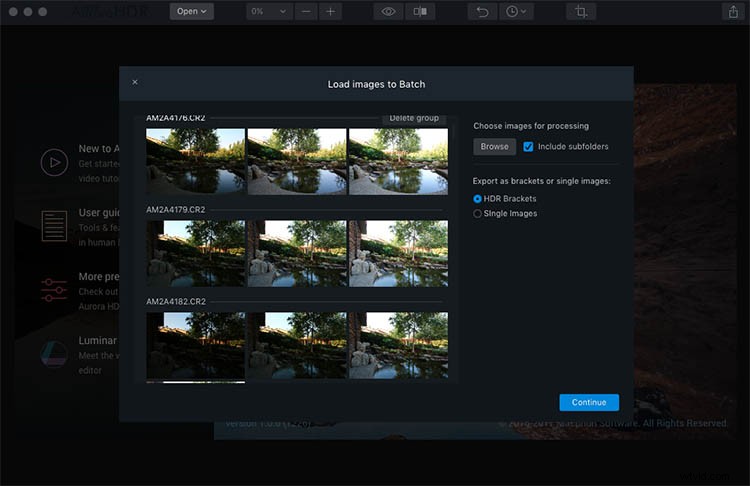This screenshot has width=750, height=486.
Task: Select last thumbnail of AM2A4182.CR2 group
Action: (398, 345)
